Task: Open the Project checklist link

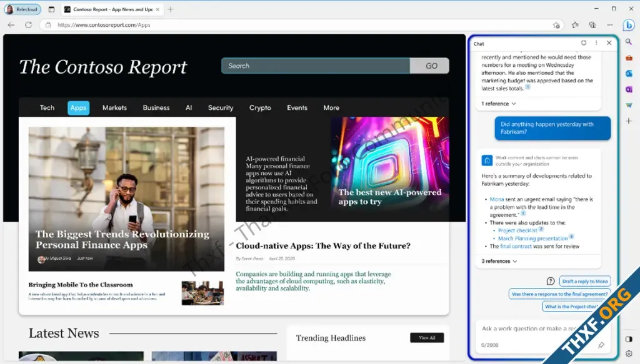Action: (517, 231)
